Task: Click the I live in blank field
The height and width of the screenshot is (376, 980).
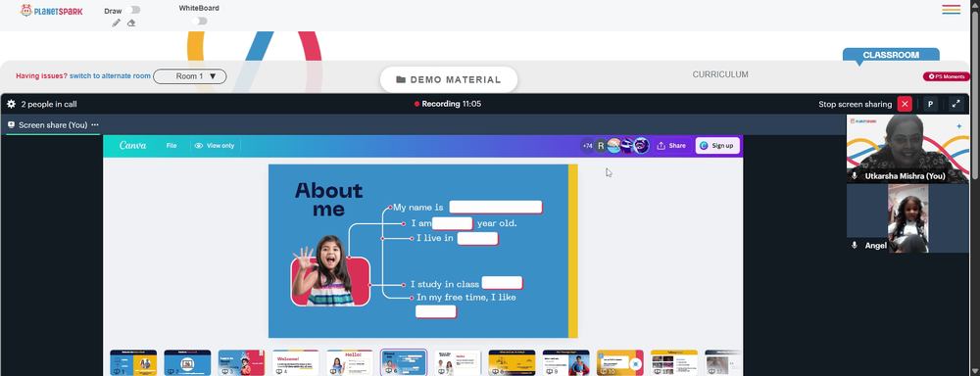Action: pos(477,239)
